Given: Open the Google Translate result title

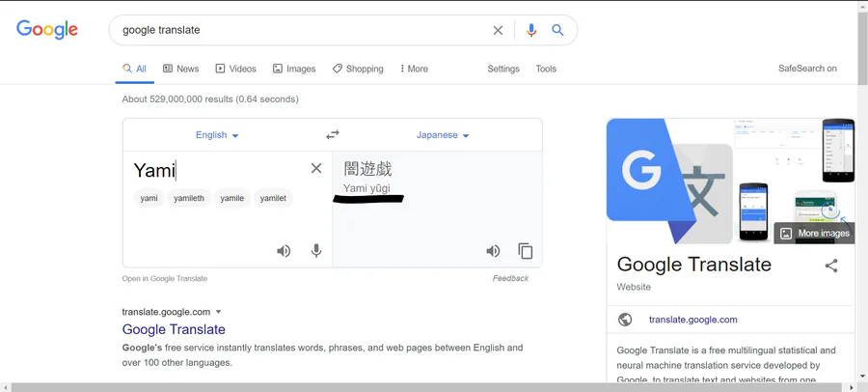Looking at the screenshot, I should click(174, 329).
